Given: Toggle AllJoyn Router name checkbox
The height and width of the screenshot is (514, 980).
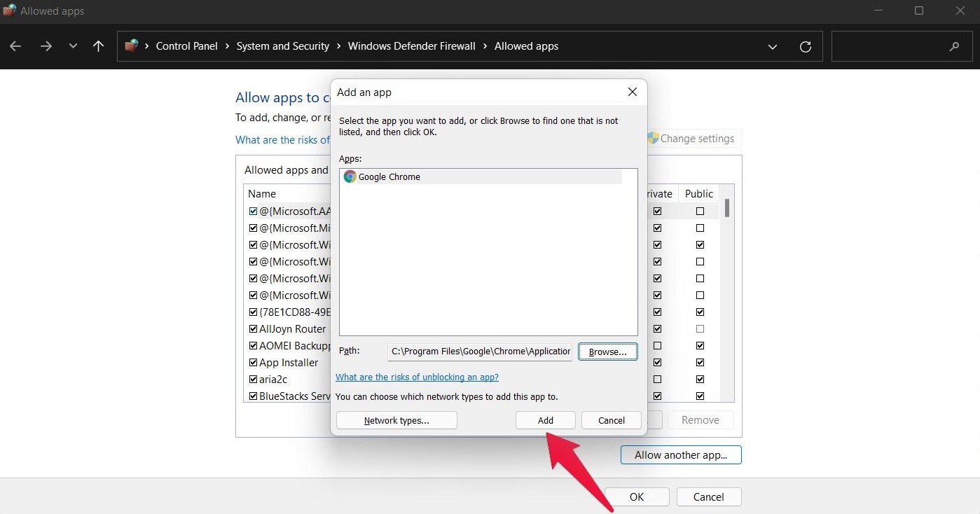Looking at the screenshot, I should [x=253, y=329].
